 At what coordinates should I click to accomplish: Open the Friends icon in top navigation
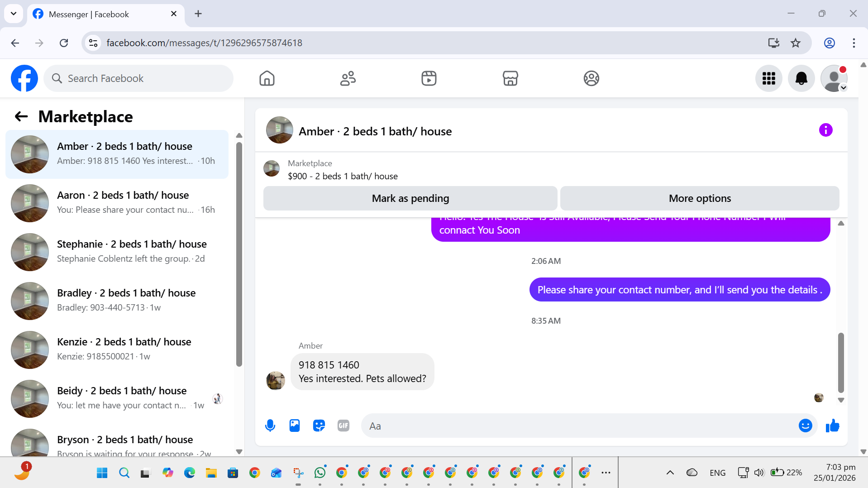[348, 78]
